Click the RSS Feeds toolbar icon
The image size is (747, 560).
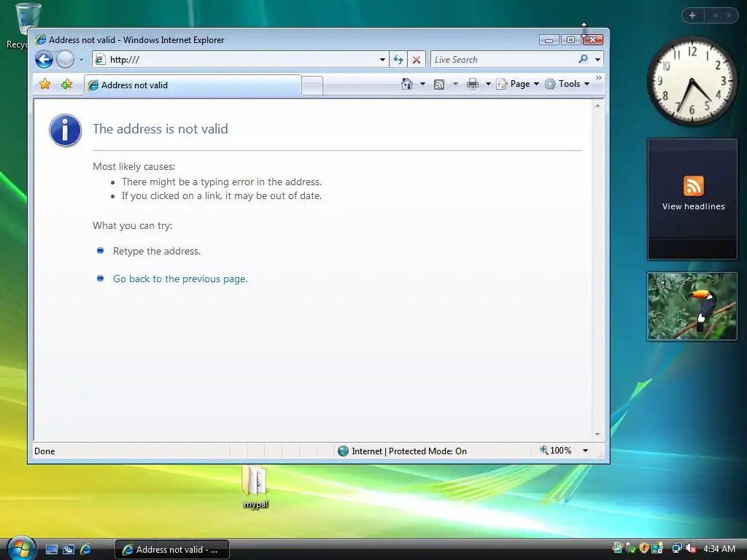point(439,85)
